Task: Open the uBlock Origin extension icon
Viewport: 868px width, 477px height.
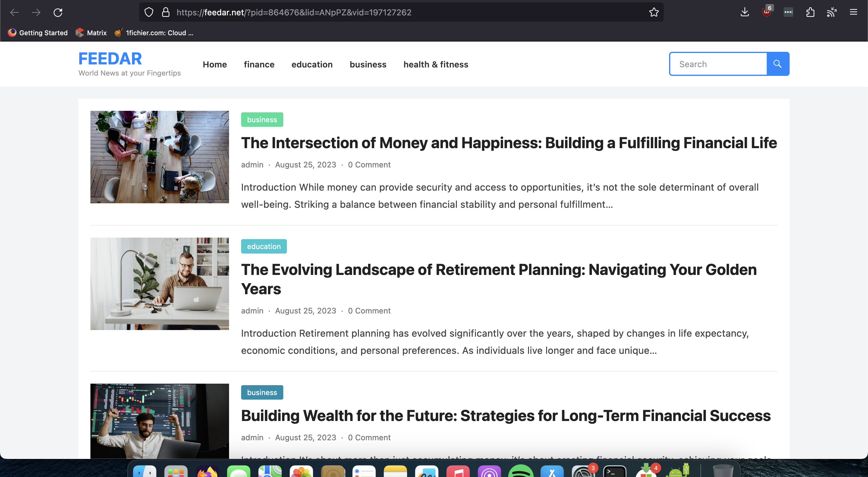Action: coord(766,12)
